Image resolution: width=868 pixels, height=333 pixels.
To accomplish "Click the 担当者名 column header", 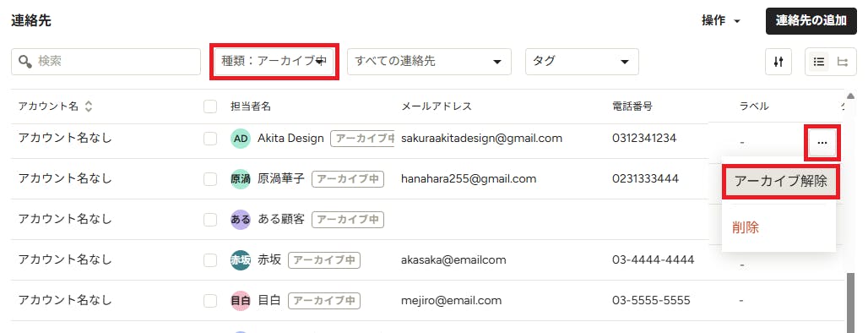I will [x=251, y=106].
